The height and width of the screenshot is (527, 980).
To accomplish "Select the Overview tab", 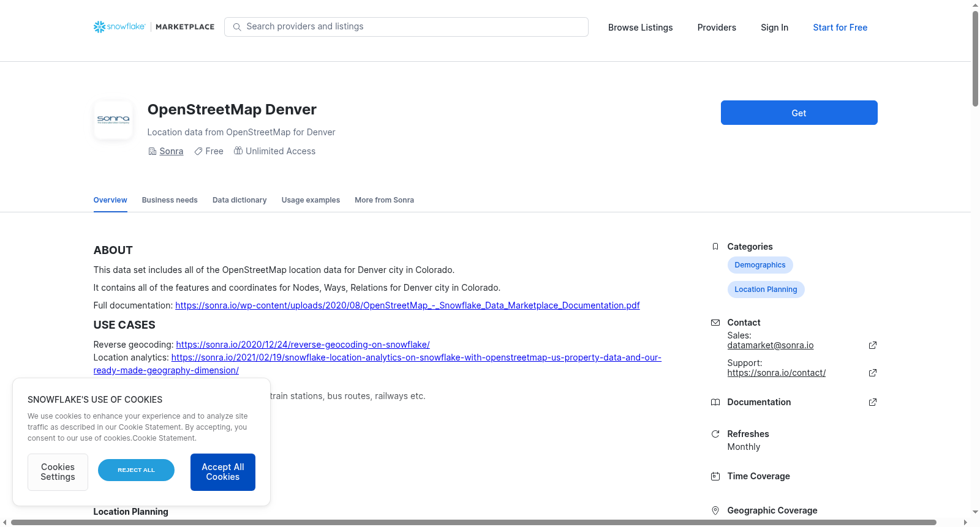I will [110, 200].
